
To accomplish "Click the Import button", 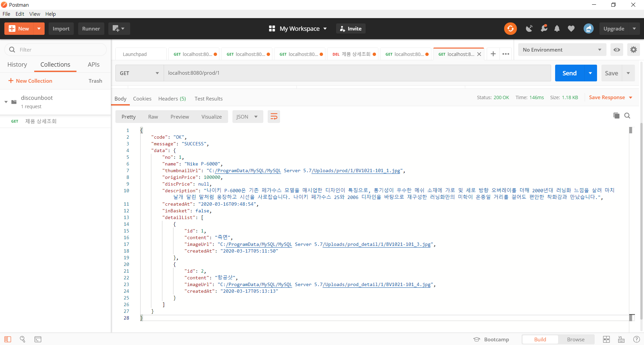I will 61,29.
